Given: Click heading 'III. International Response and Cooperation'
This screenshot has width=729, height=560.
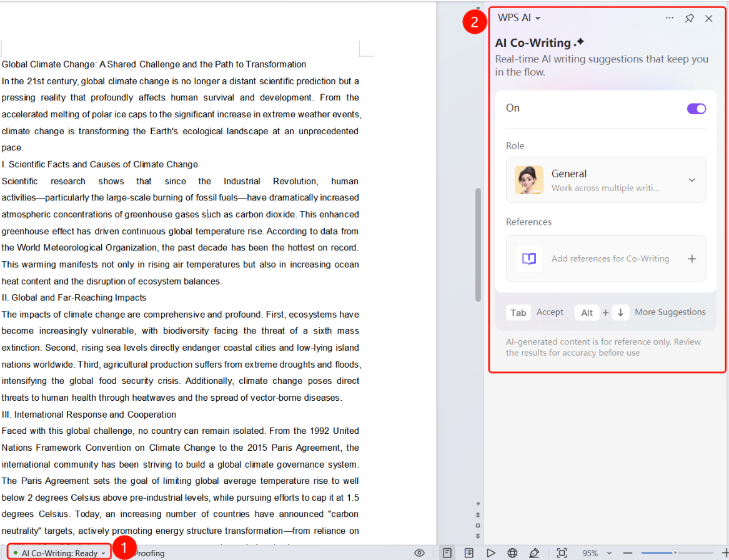Looking at the screenshot, I should click(x=89, y=415).
